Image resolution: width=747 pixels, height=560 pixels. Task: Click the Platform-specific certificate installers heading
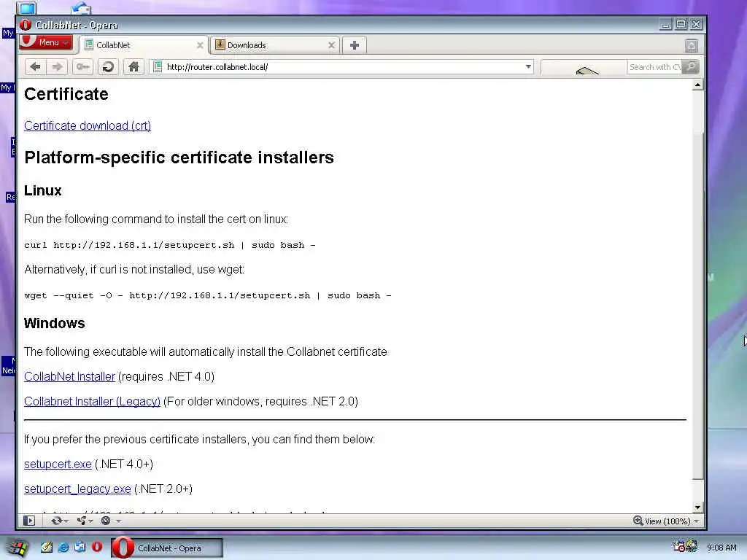click(x=179, y=157)
